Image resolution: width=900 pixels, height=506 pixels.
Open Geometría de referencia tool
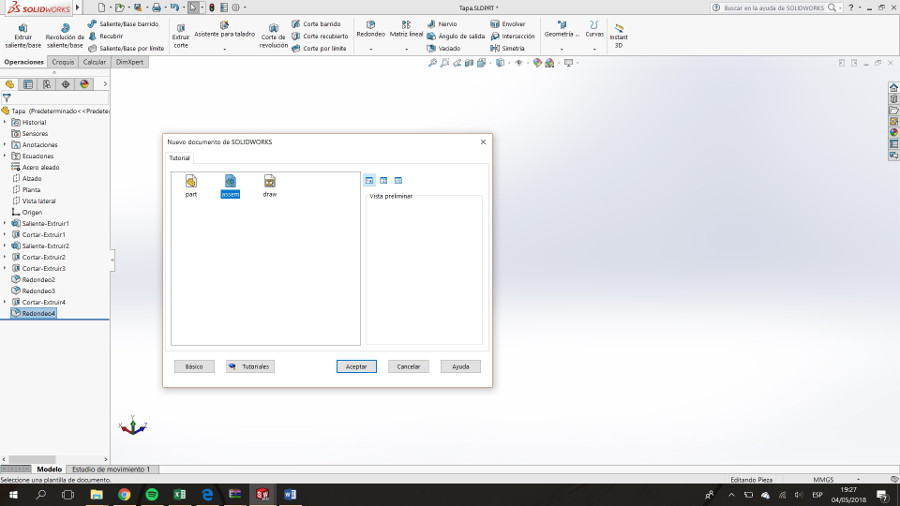(562, 30)
